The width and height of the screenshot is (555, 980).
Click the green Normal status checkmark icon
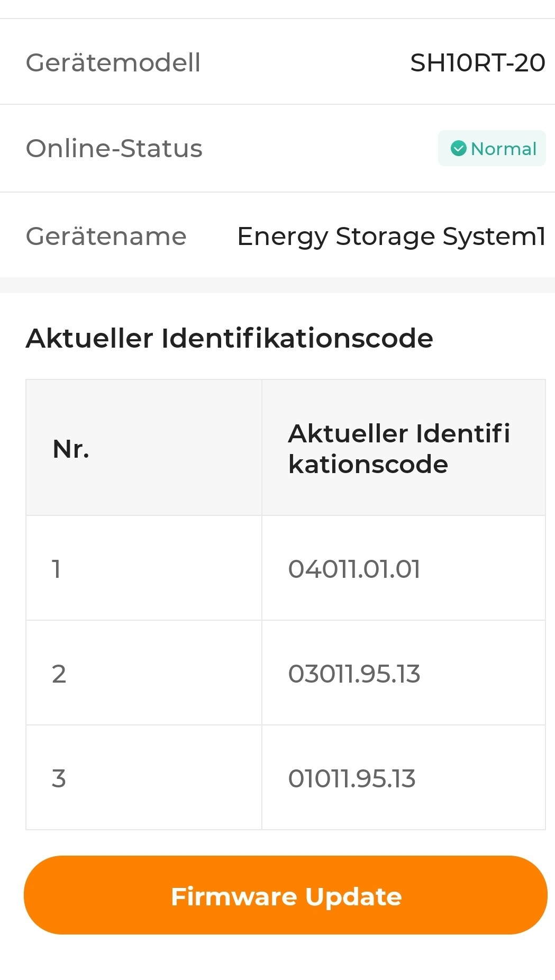pos(458,149)
